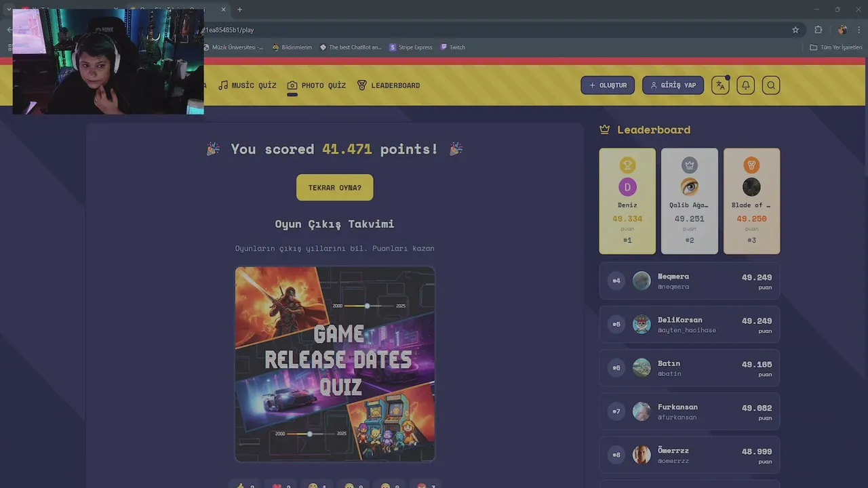Screen dimensions: 868x488
Task: Click the Oluştur create button
Action: click(x=608, y=85)
